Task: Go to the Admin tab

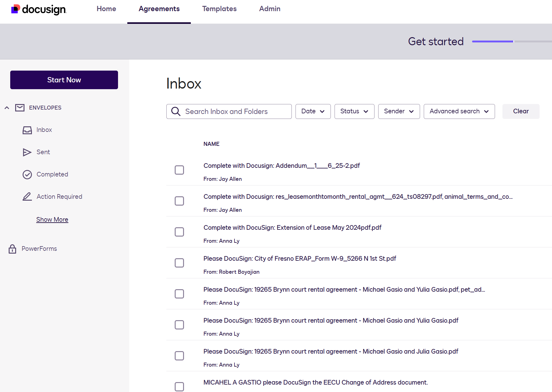Action: (269, 9)
